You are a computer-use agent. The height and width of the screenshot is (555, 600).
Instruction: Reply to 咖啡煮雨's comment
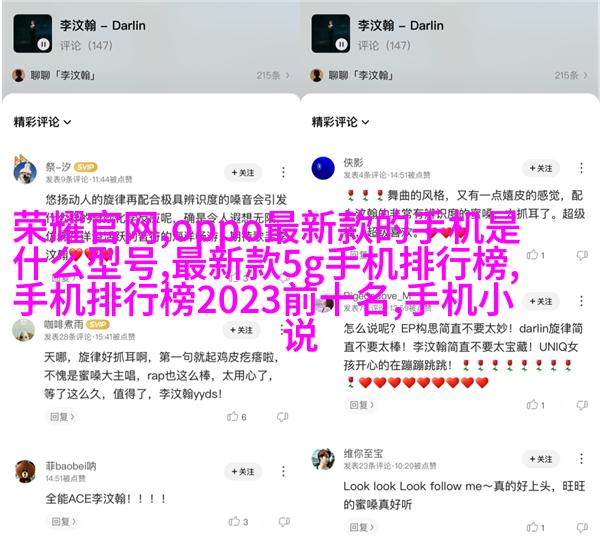[62, 416]
